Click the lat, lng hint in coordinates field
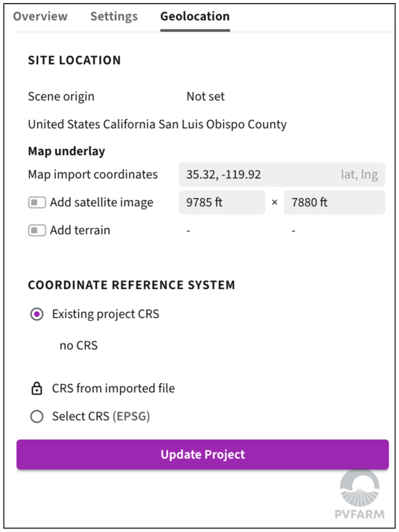 click(359, 175)
